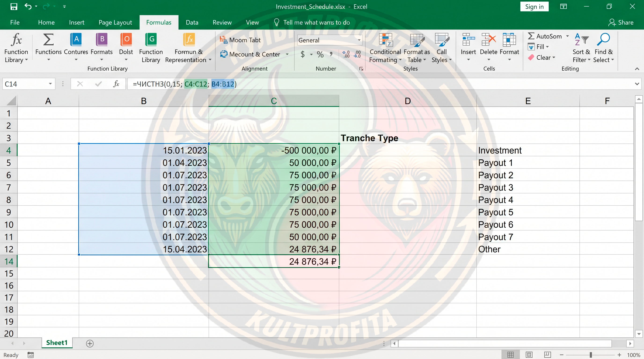Click the Sort & Filter icon
The width and height of the screenshot is (644, 359).
tap(581, 39)
